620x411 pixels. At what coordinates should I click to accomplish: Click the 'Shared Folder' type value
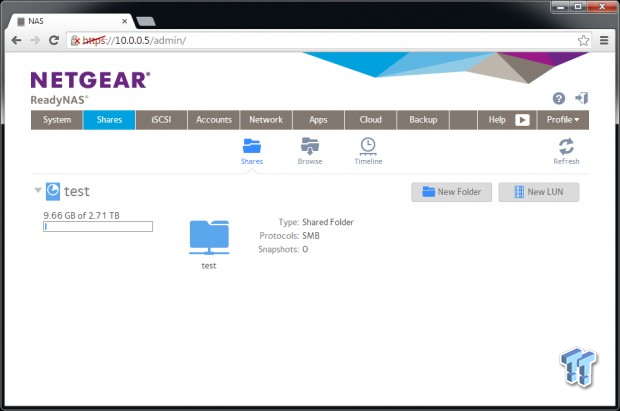328,222
